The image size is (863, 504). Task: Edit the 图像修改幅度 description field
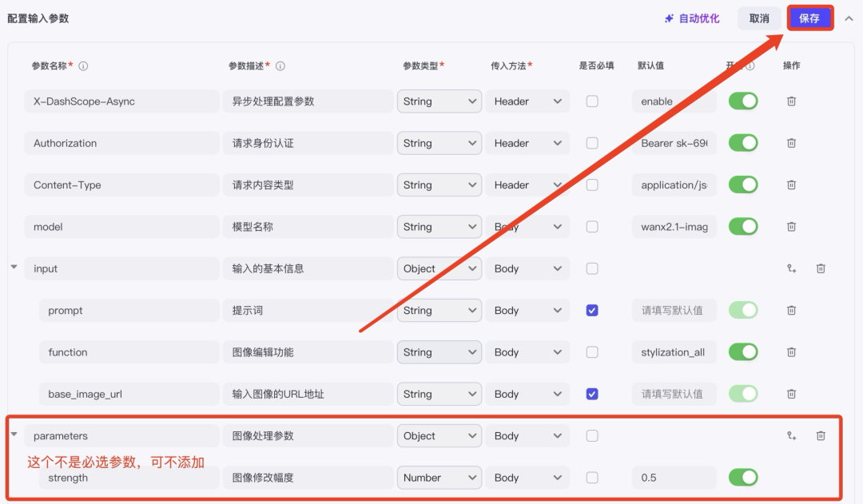308,478
